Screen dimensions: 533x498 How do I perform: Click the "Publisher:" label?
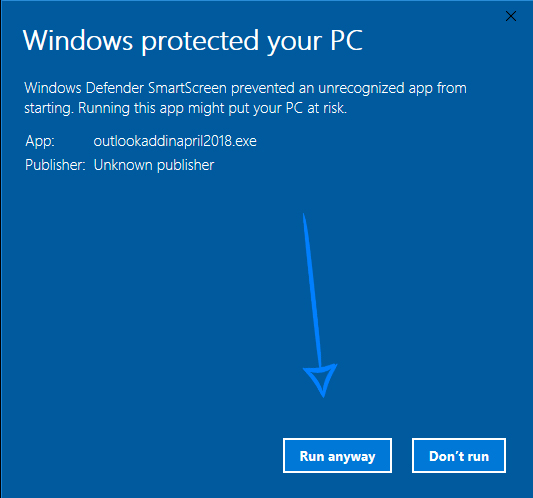[55, 165]
